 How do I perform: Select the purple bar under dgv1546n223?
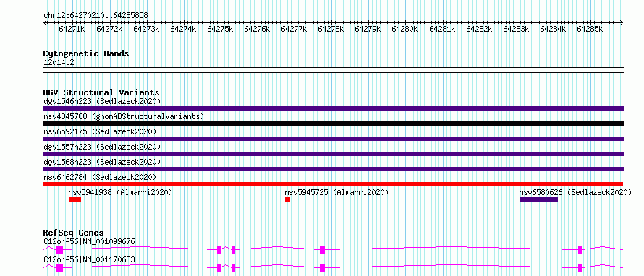[x=334, y=108]
